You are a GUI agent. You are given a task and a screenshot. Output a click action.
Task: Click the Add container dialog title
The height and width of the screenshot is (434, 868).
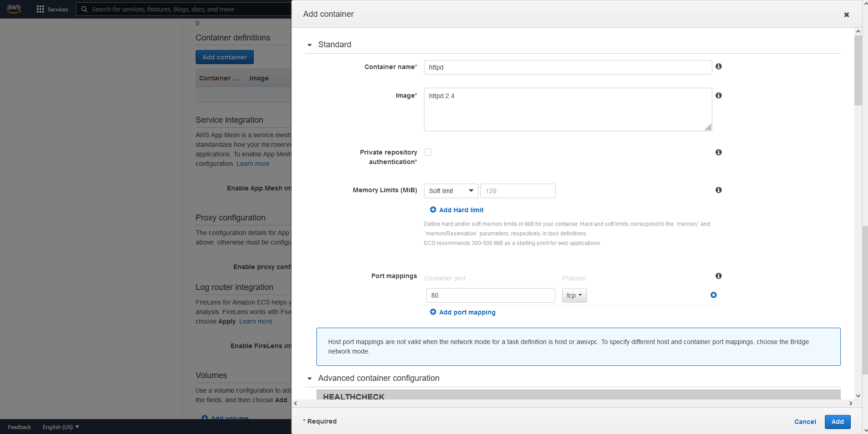[x=328, y=14]
